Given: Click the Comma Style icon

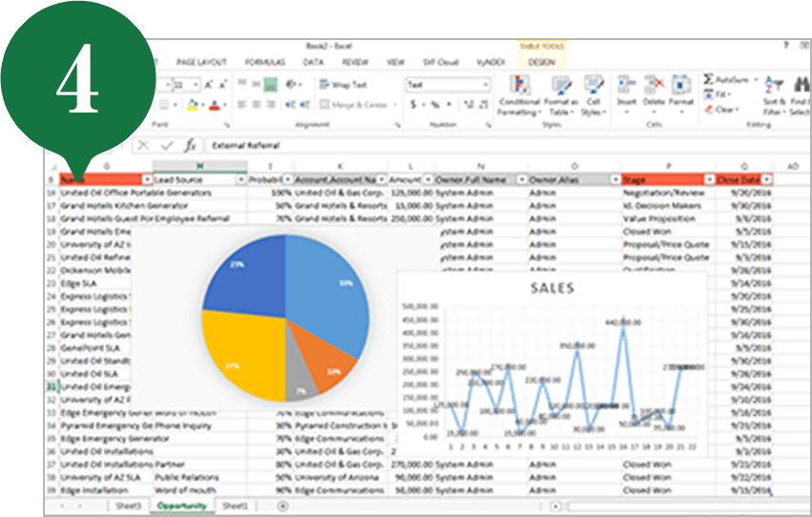Looking at the screenshot, I should [449, 105].
